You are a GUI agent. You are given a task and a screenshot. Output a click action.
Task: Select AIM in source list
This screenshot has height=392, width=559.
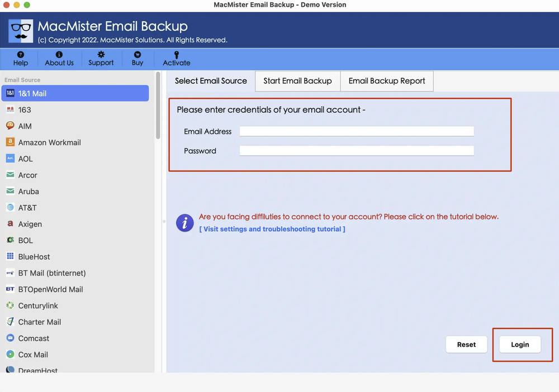[75, 126]
